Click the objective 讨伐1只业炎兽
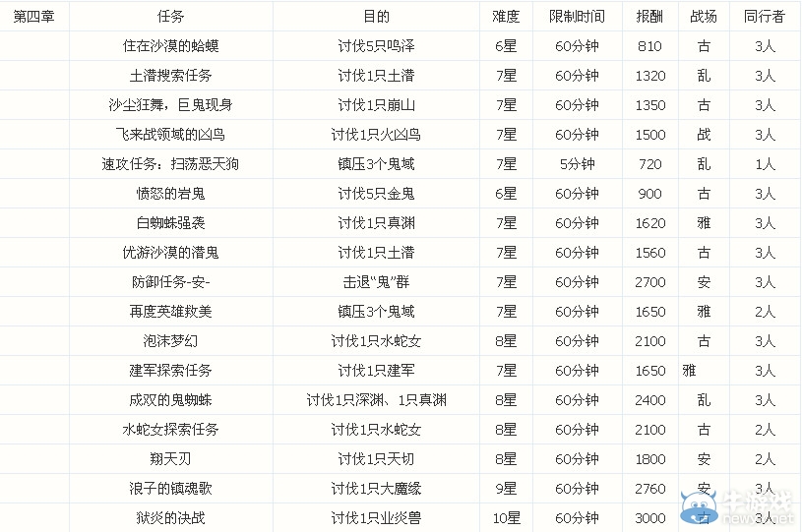This screenshot has height=532, width=802. [376, 517]
